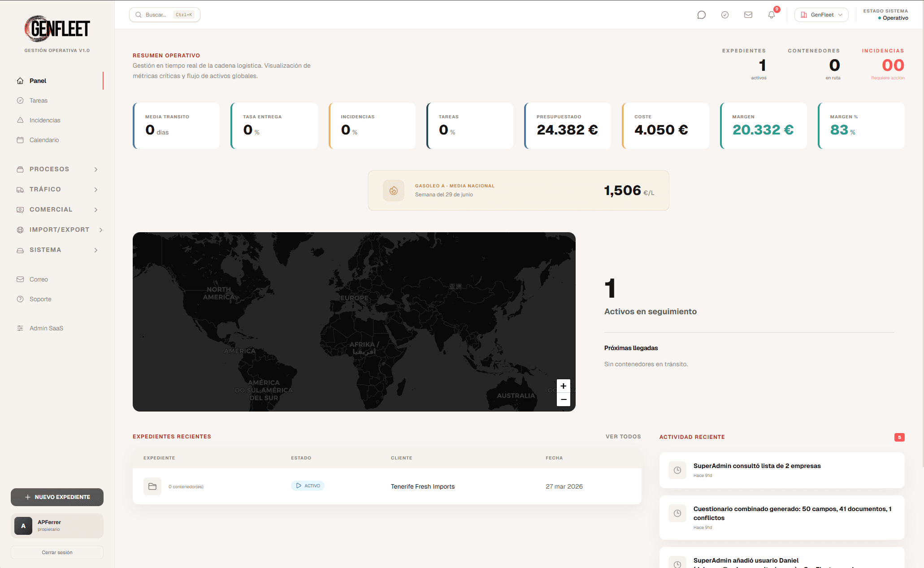Screen dimensions: 924x568
Task: Click the Incidencias '00' header counter
Action: pos(893,65)
